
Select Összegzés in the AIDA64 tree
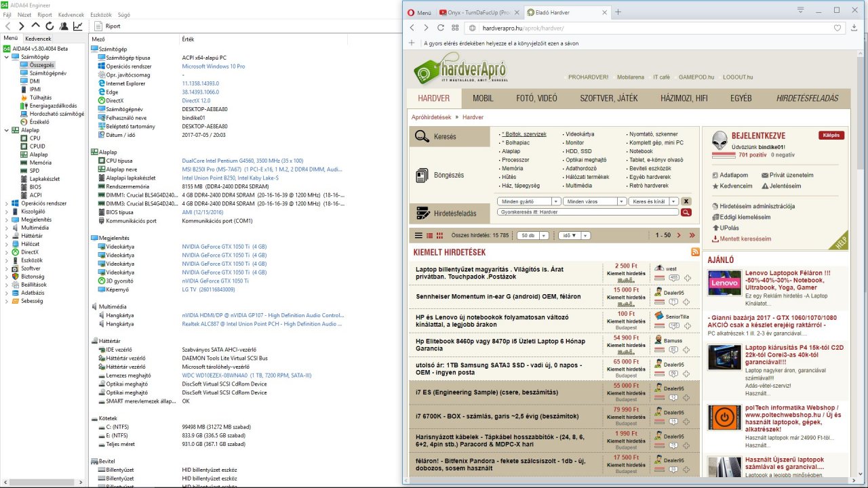click(41, 65)
